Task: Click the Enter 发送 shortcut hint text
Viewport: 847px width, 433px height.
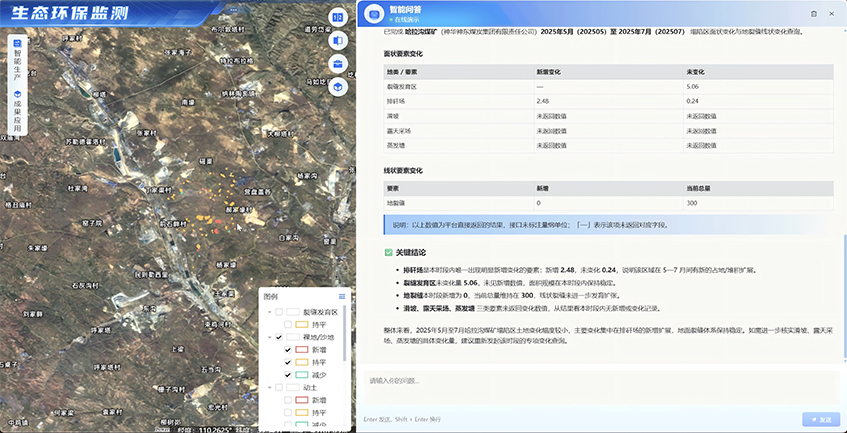Action: [402, 420]
